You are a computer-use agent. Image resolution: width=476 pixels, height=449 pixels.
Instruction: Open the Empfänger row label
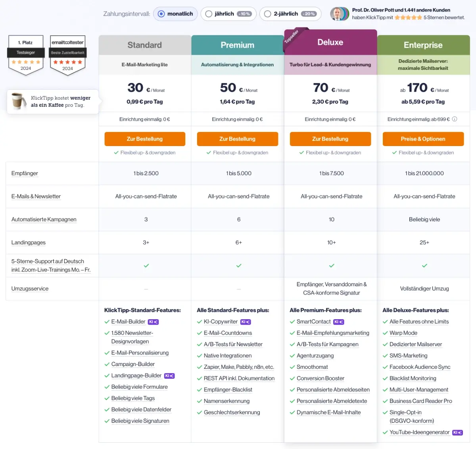tap(25, 173)
